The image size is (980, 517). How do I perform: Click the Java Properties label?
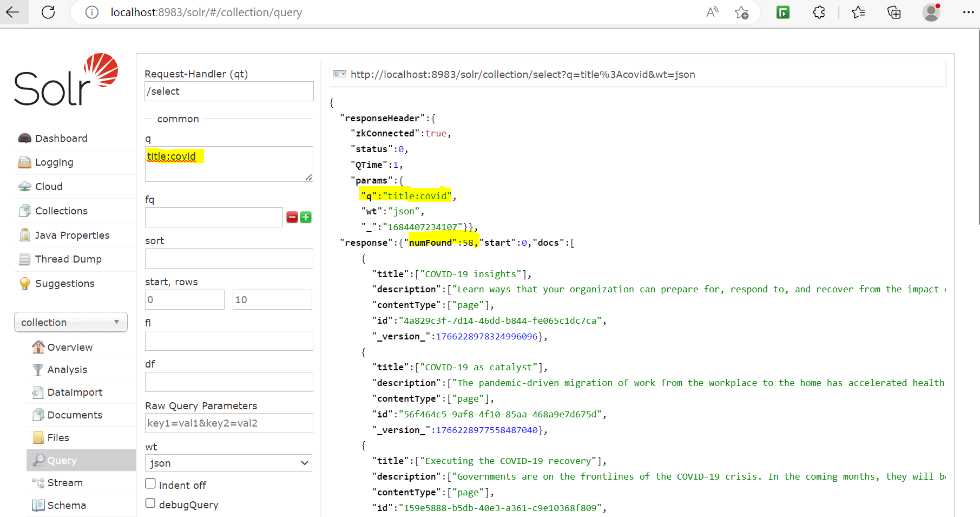pos(72,235)
